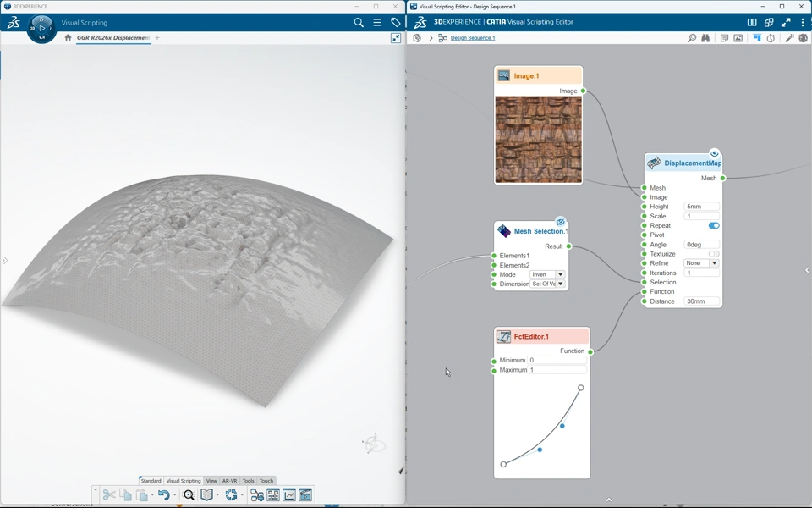Image resolution: width=812 pixels, height=508 pixels.
Task: Open the book documentation icon
Action: (206, 495)
